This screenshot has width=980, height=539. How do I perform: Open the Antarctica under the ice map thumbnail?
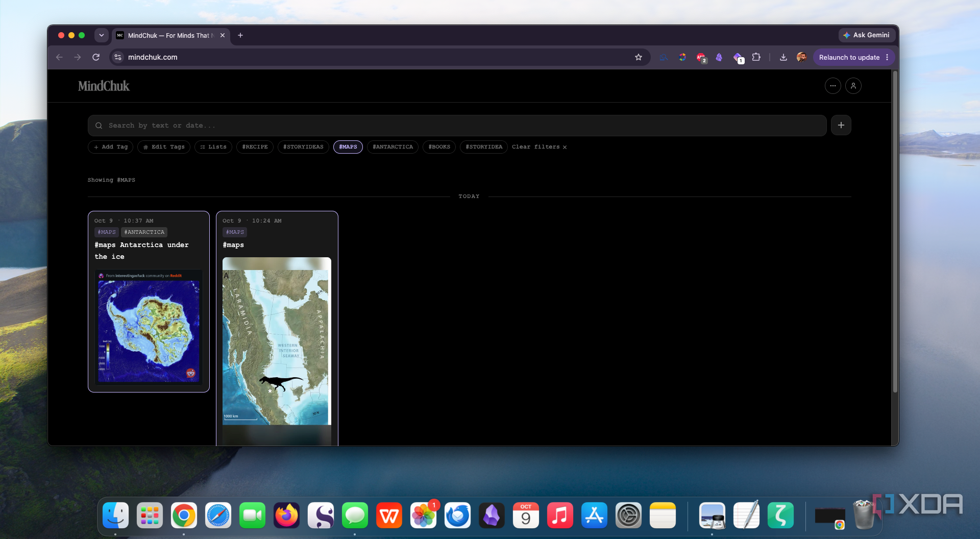pyautogui.click(x=149, y=327)
